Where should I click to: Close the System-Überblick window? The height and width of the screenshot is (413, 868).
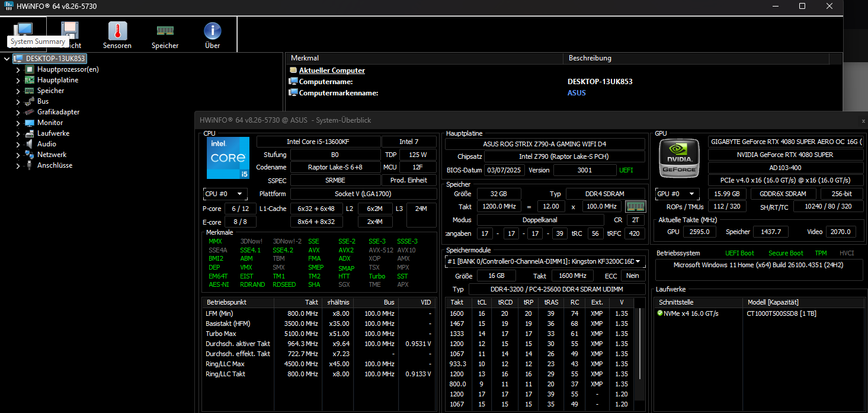(863, 120)
